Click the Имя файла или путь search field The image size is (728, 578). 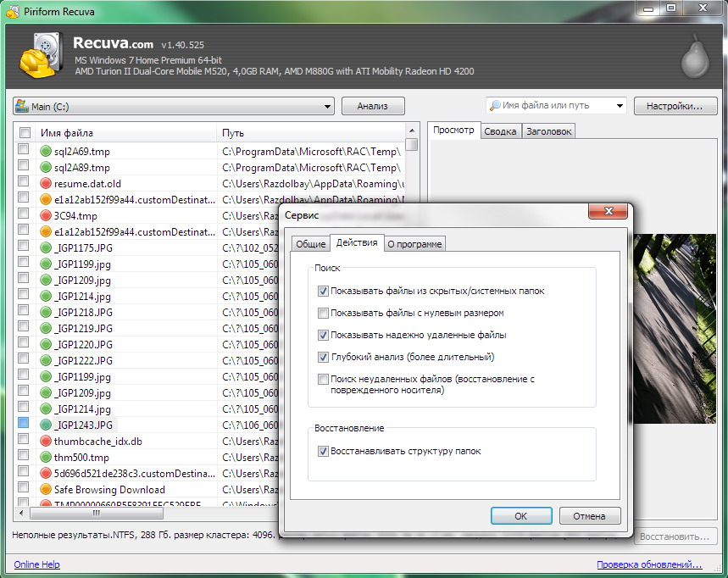(x=556, y=105)
